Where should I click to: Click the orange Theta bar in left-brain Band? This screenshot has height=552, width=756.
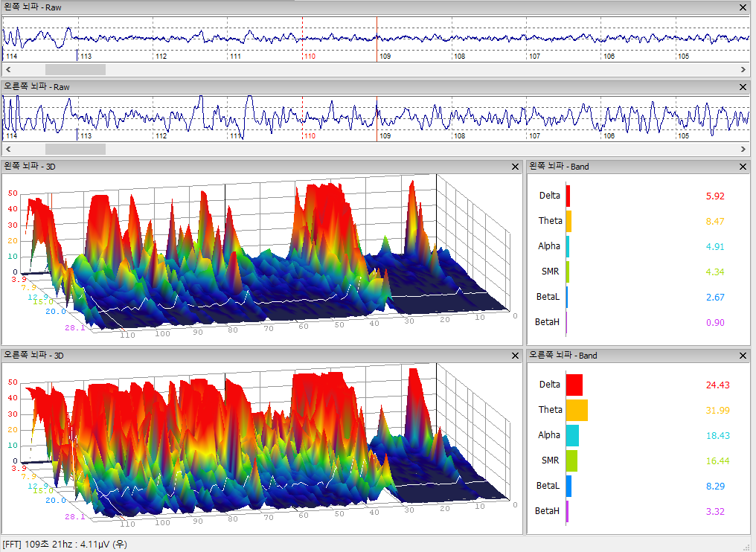click(x=569, y=221)
